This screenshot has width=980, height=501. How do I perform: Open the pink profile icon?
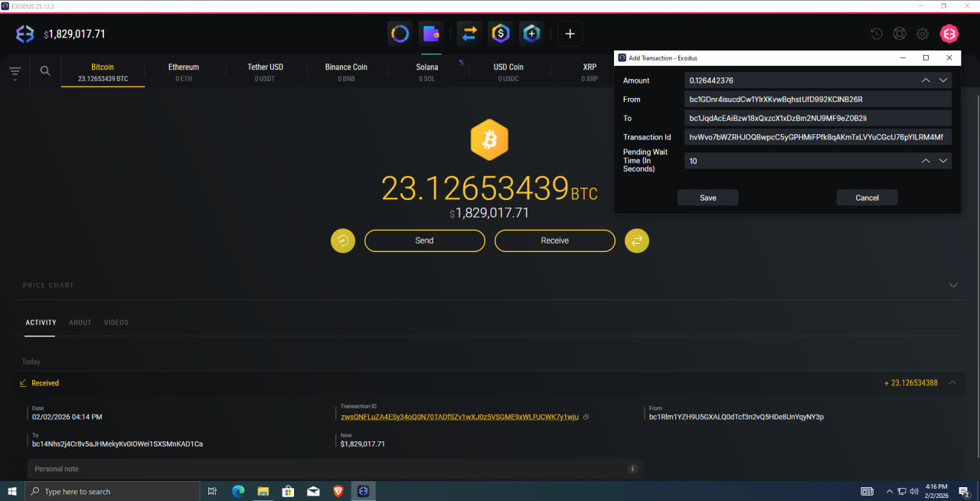949,34
